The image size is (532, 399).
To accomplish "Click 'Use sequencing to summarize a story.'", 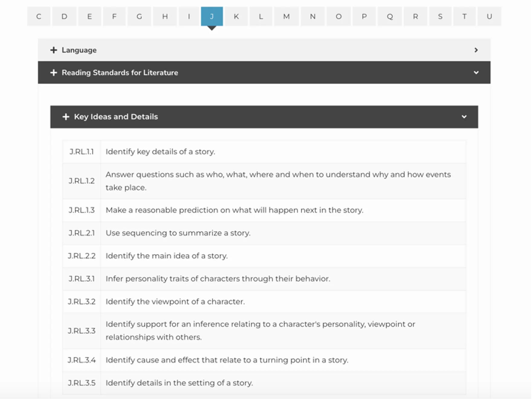I will click(x=178, y=233).
